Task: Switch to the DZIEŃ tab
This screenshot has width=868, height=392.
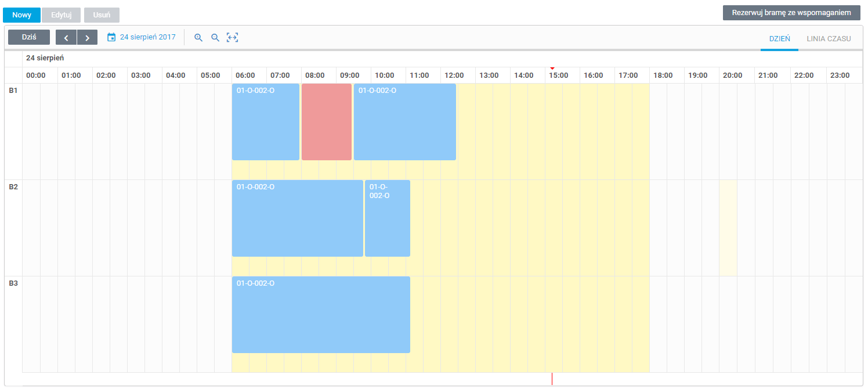Action: click(x=779, y=39)
